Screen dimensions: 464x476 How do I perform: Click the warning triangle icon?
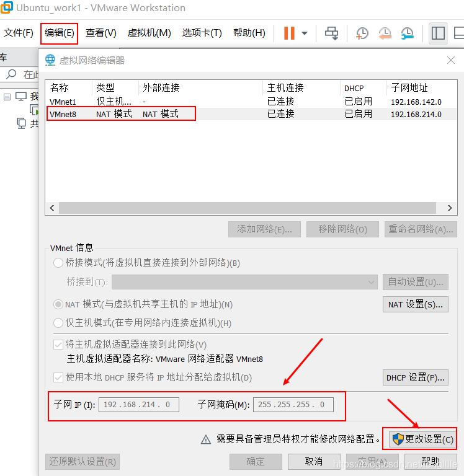[x=206, y=439]
